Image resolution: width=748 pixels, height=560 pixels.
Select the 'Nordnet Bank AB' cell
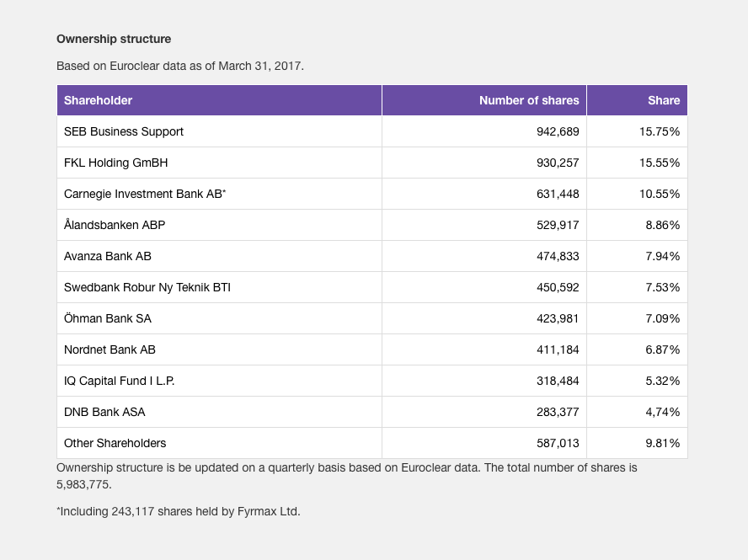click(220, 349)
